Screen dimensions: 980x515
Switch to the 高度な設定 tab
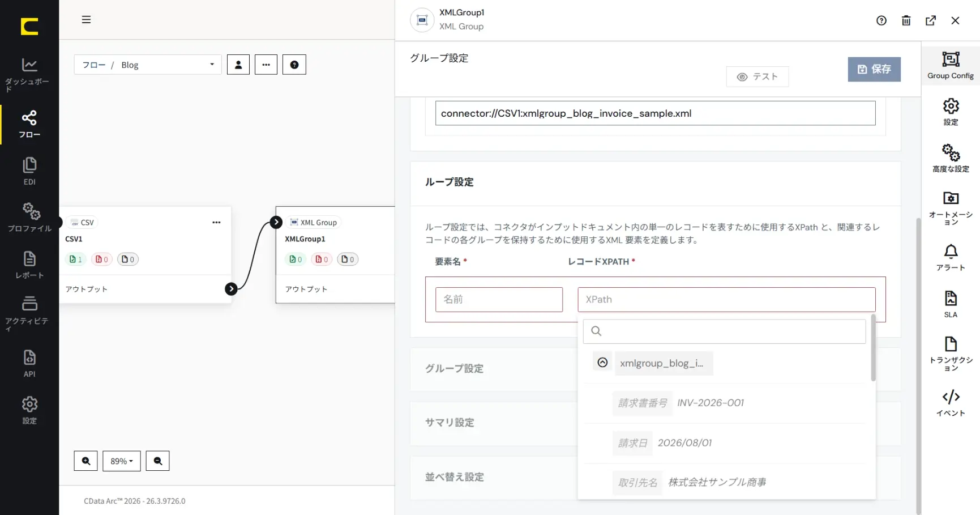click(951, 158)
